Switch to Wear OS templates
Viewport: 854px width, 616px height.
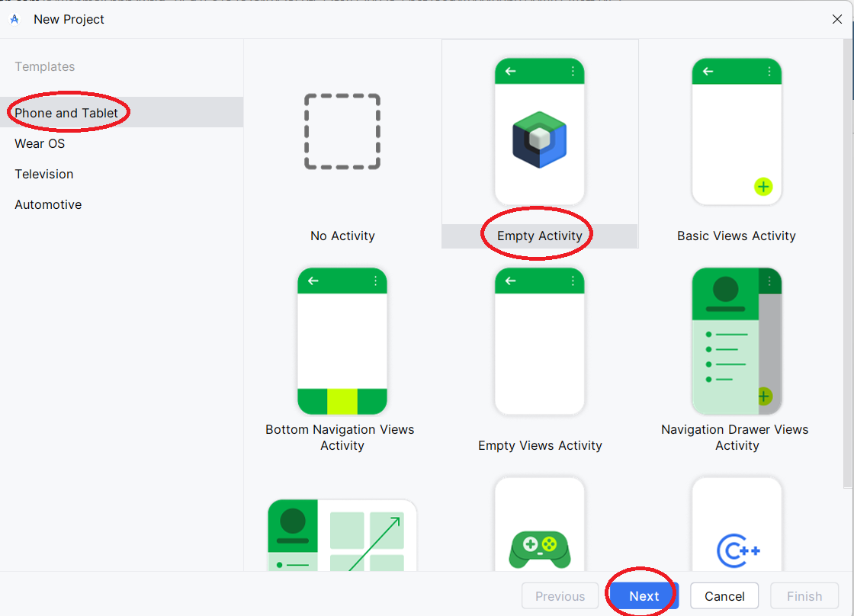pos(40,143)
